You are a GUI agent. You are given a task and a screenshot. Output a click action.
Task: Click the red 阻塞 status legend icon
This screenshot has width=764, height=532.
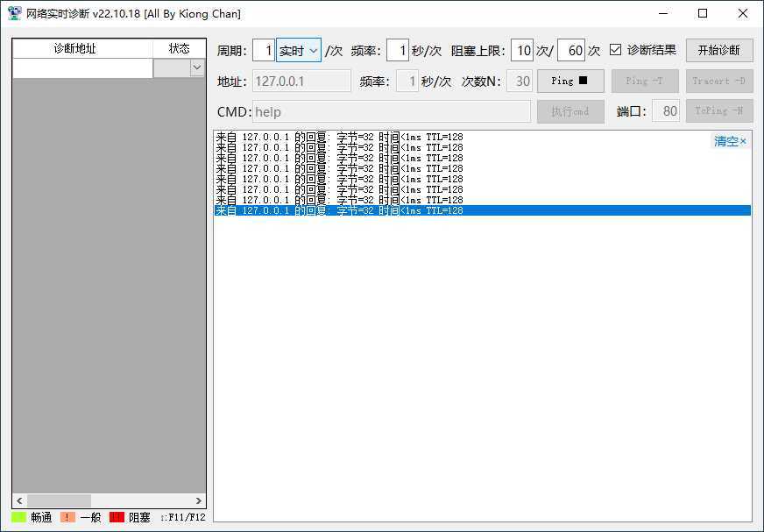tap(117, 517)
